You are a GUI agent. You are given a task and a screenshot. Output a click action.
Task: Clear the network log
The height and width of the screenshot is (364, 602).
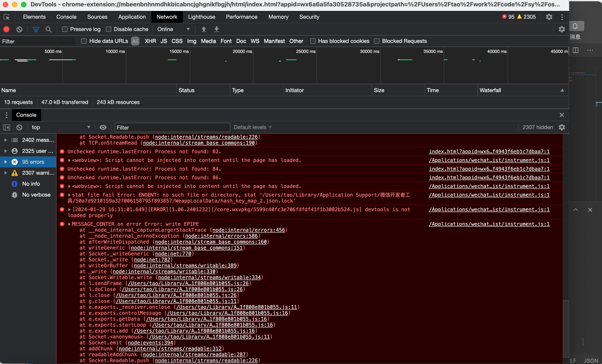19,29
